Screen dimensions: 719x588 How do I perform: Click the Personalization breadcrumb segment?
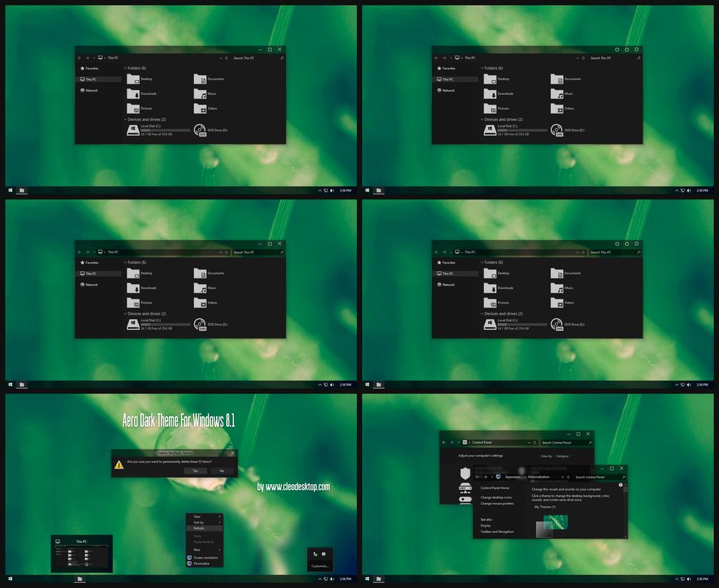[x=539, y=477]
